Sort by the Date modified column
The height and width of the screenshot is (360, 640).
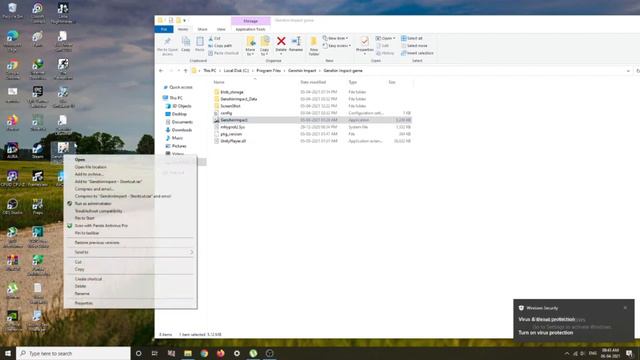tap(313, 82)
